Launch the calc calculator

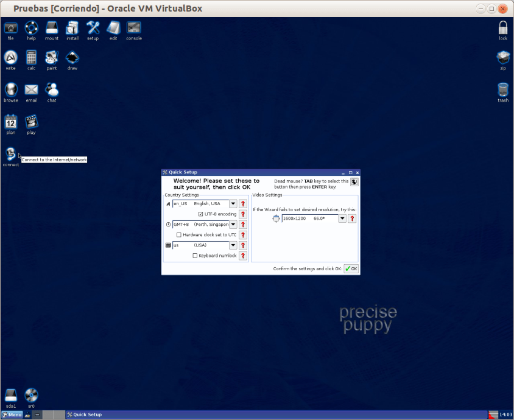tap(31, 58)
